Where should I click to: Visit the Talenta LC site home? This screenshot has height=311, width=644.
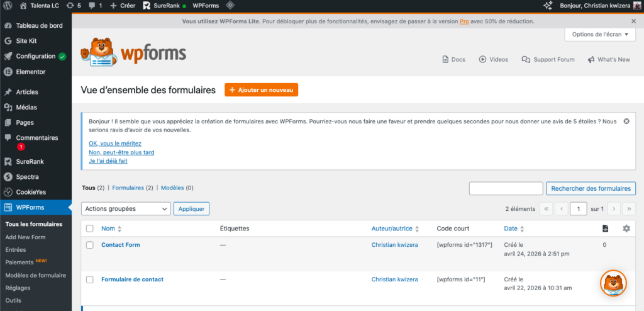pos(40,6)
